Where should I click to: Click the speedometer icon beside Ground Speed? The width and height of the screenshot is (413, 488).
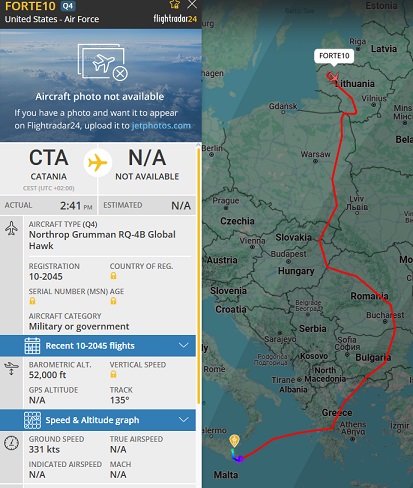[x=11, y=443]
